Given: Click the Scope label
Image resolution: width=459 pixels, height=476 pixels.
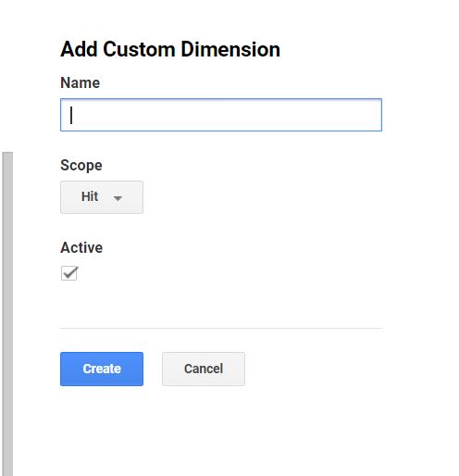Looking at the screenshot, I should (81, 166).
